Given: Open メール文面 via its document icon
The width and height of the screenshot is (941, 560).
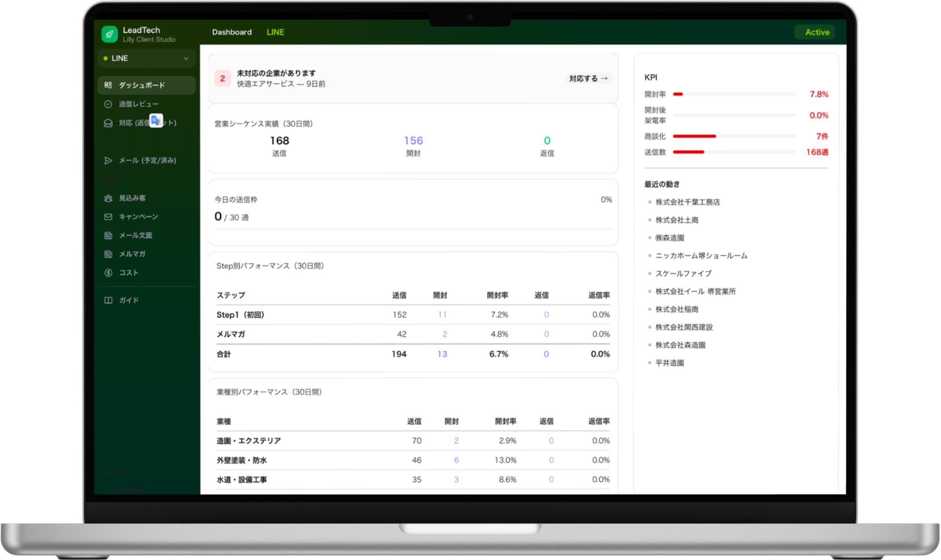Looking at the screenshot, I should 108,235.
